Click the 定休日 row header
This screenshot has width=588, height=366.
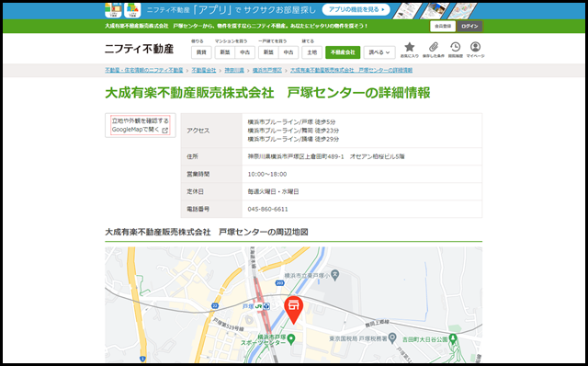211,191
